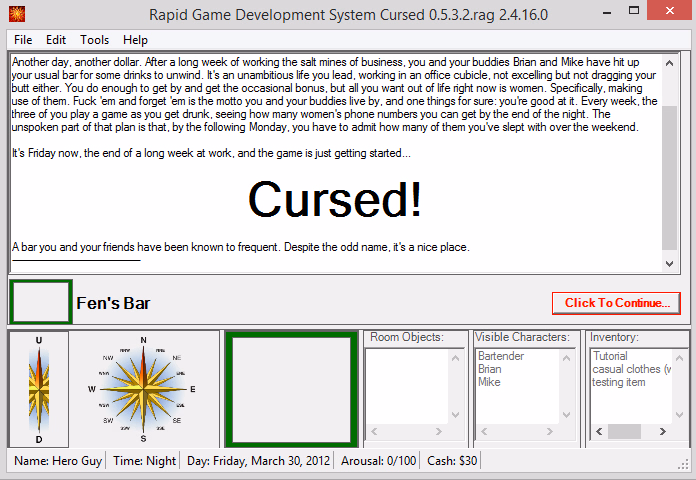Screen dimensions: 696x480
Task: Click Visible Characters horizontal scroll left arrow
Action: point(484,432)
